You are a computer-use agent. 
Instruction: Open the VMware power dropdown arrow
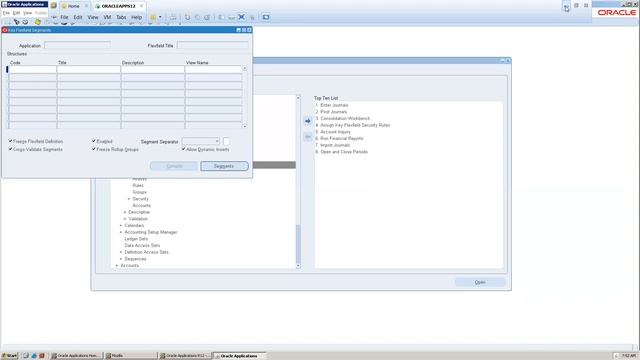tap(160, 17)
